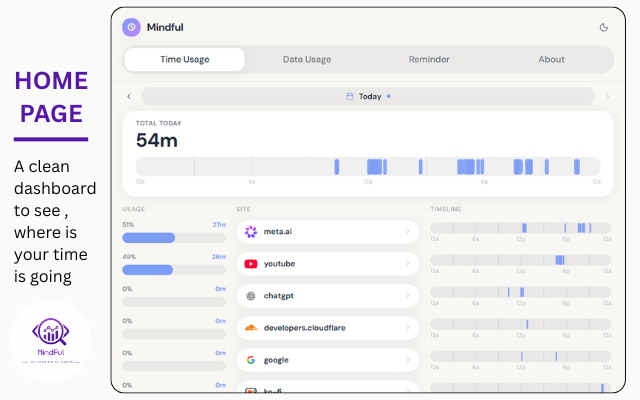Click the ChatGPT logo icon
Viewport: 640px width, 400px height.
(x=251, y=296)
